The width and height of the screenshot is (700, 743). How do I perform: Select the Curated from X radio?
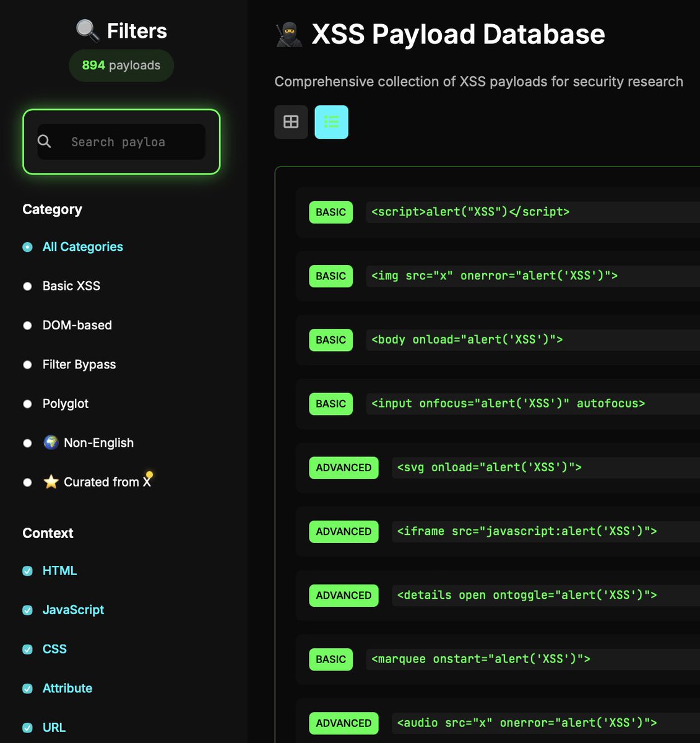(27, 482)
